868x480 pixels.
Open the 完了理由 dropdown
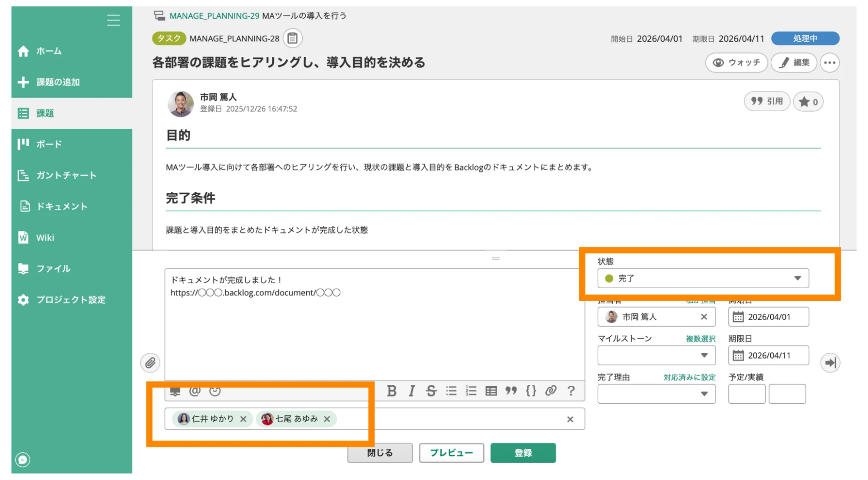(657, 394)
